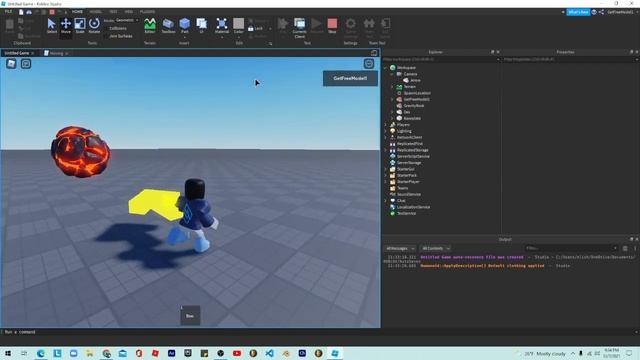Choose the Select tool in ribbon
640x360 pixels.
(x=51, y=26)
